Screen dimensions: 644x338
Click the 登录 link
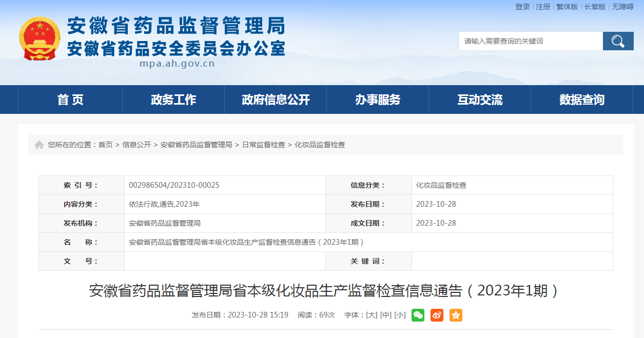(522, 7)
